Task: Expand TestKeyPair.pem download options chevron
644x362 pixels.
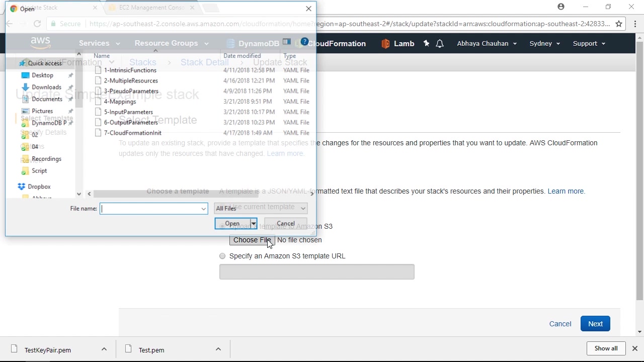Action: pyautogui.click(x=104, y=349)
